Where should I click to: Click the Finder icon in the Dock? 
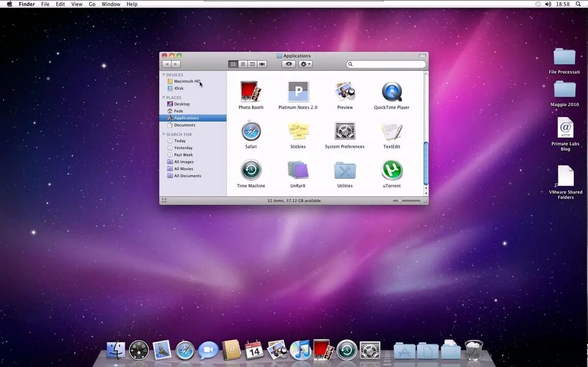pos(116,350)
